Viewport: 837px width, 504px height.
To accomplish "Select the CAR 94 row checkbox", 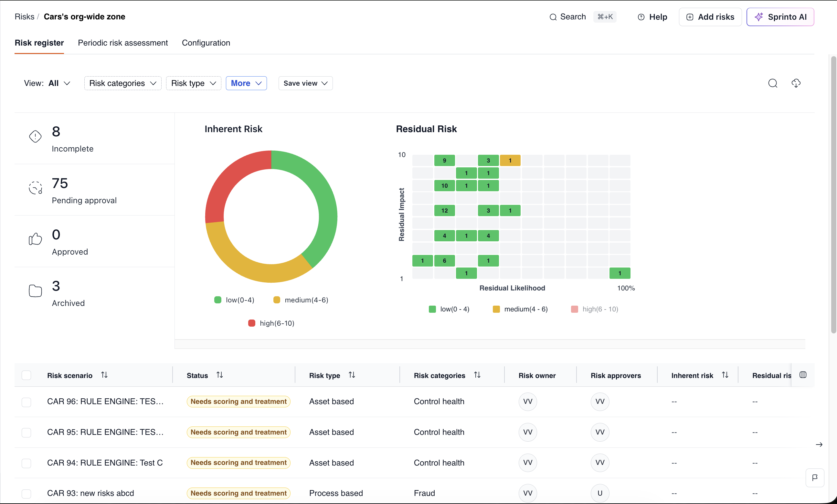I will [26, 463].
